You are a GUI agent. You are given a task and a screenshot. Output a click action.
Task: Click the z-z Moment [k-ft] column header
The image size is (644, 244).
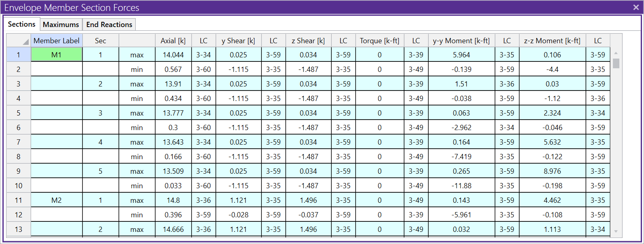(x=552, y=40)
